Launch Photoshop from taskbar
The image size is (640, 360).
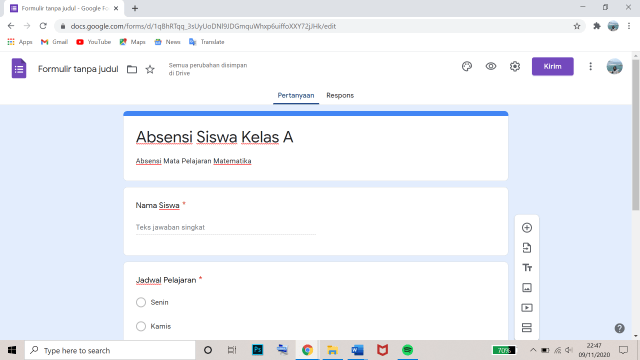pos(258,350)
